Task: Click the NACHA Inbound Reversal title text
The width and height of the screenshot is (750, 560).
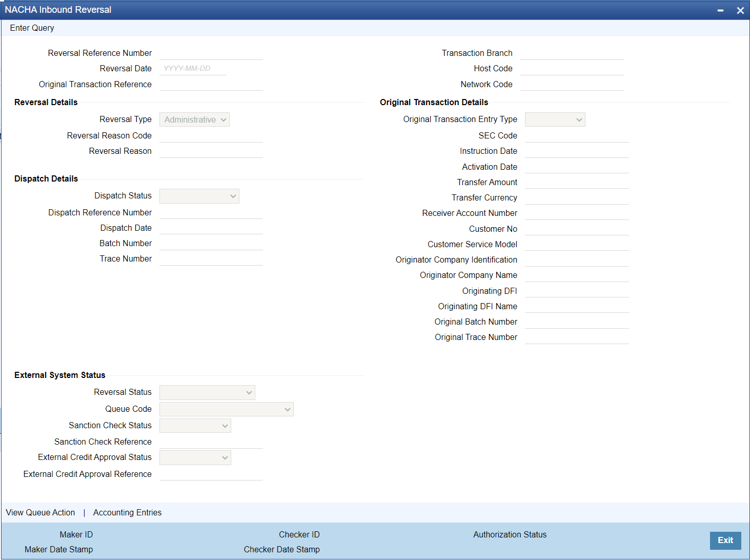Action: (58, 10)
